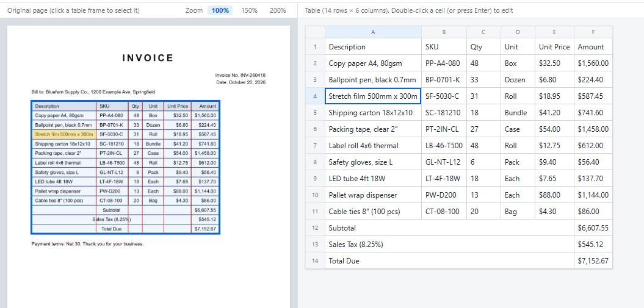Select cell '$1,560.00' in grid
The image size is (644, 308).
click(x=593, y=63)
